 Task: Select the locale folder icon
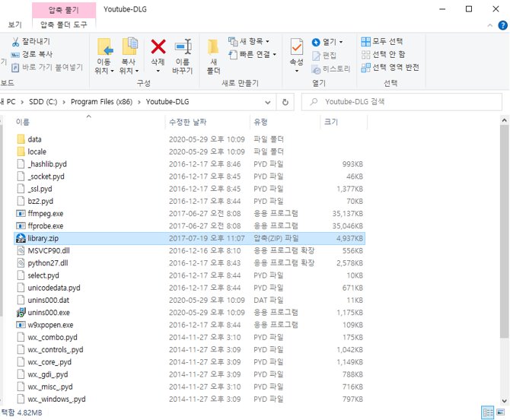pyautogui.click(x=21, y=151)
